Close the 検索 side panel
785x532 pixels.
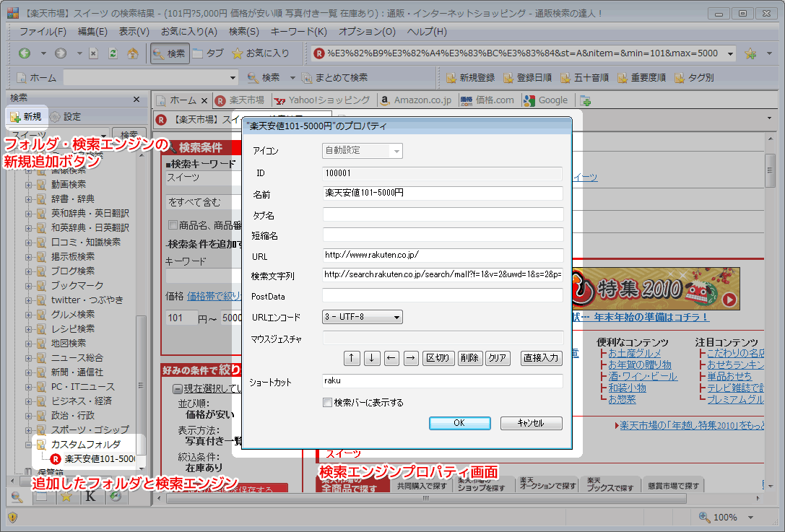pos(136,99)
